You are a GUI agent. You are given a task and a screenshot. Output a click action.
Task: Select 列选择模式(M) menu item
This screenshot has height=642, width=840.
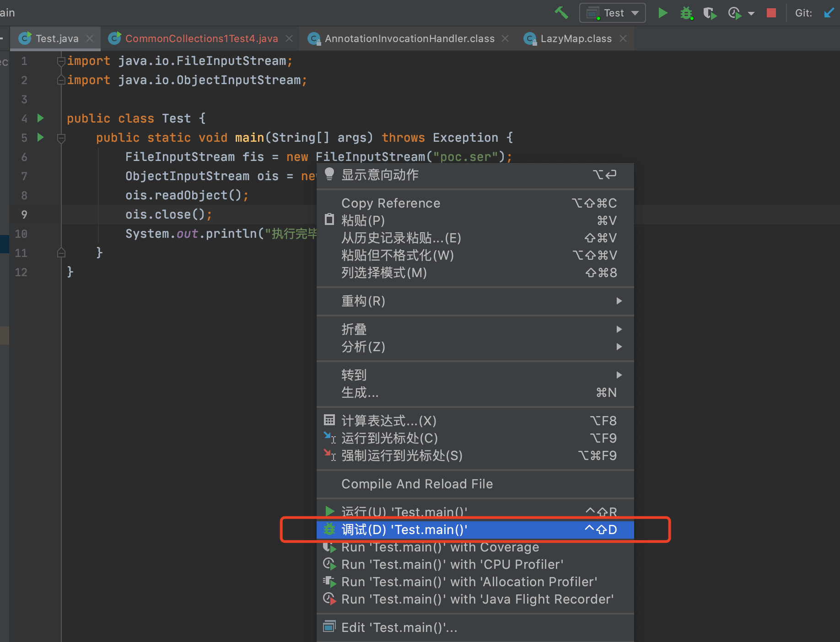pyautogui.click(x=475, y=273)
